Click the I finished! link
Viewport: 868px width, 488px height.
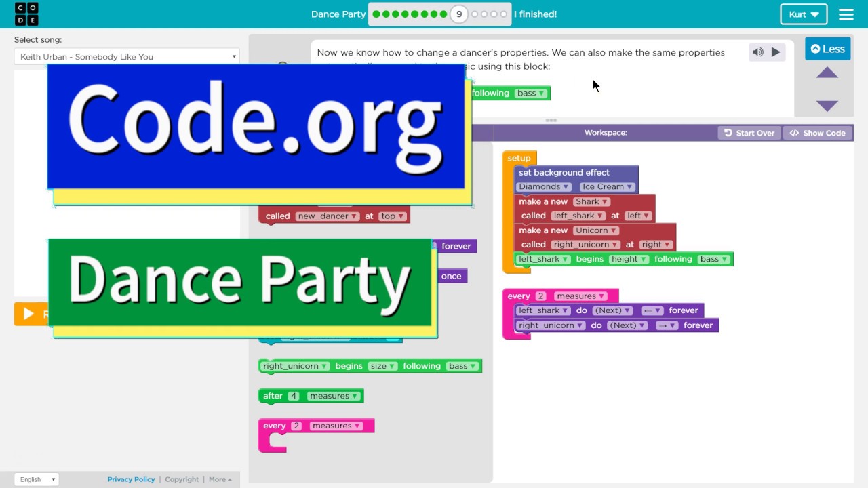coord(535,14)
